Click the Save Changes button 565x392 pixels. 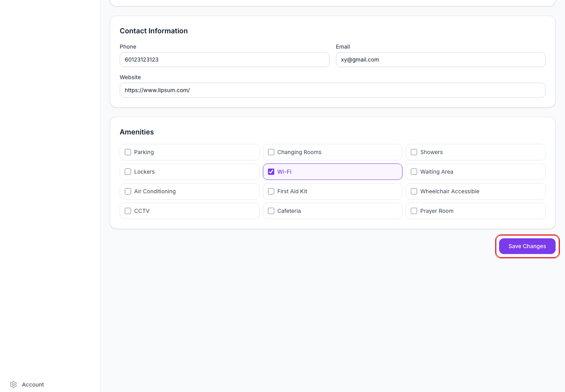pos(527,246)
